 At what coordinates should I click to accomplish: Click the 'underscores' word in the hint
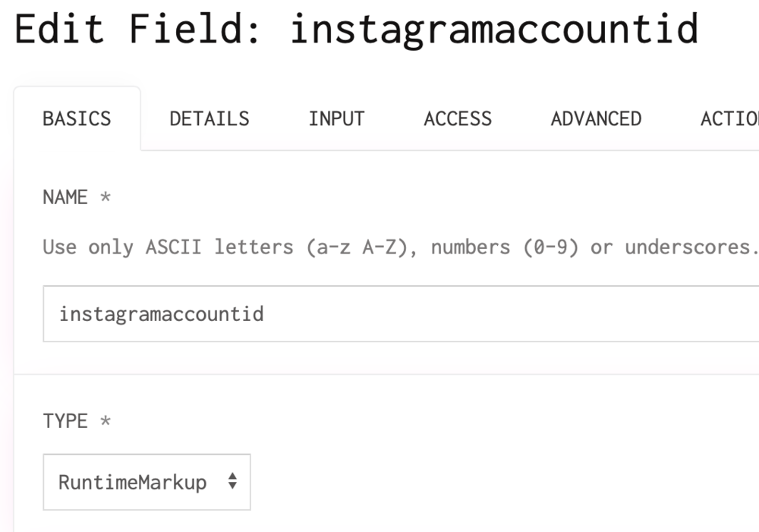687,247
